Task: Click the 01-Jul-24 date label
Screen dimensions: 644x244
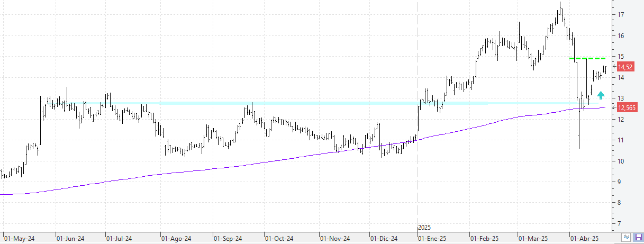Action: coord(120,239)
